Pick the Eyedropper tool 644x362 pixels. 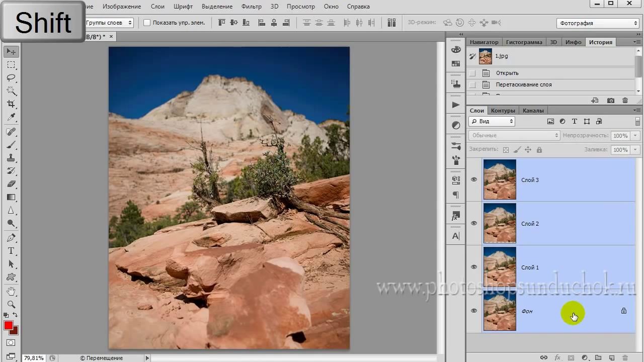(11, 118)
